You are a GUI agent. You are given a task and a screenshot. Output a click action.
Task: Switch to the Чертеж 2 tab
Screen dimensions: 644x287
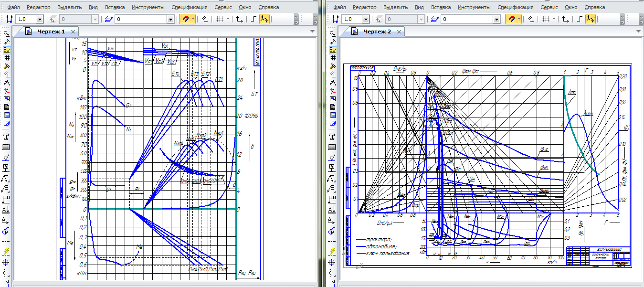(377, 32)
